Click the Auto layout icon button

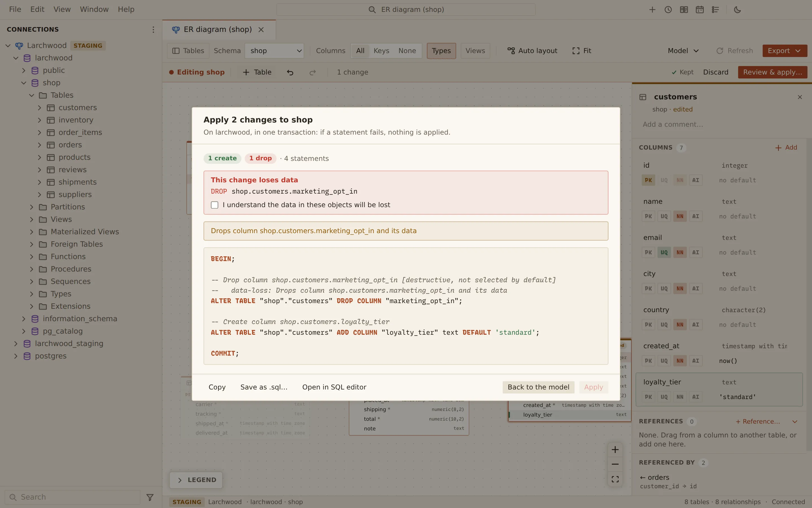tap(532, 51)
